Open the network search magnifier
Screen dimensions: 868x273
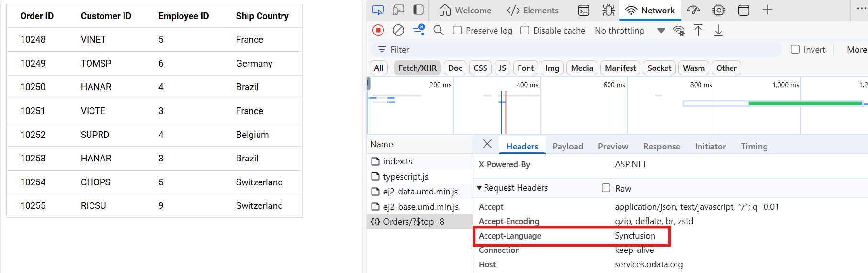438,31
